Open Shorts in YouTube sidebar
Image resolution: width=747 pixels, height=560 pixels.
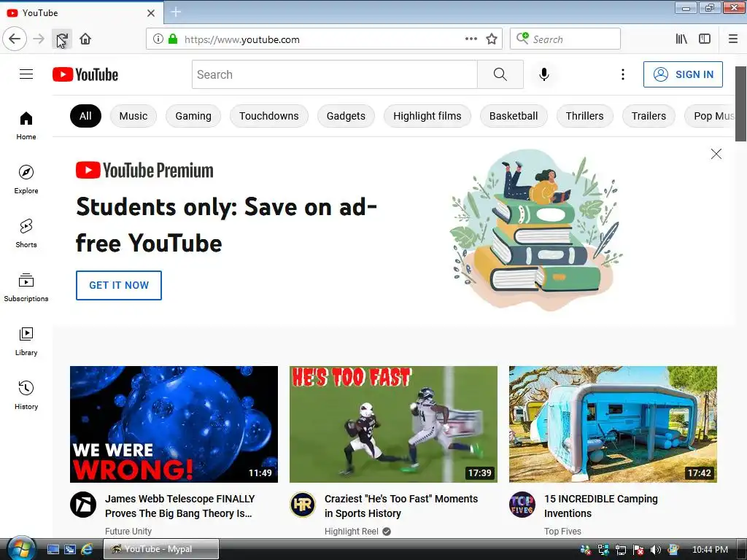(26, 233)
